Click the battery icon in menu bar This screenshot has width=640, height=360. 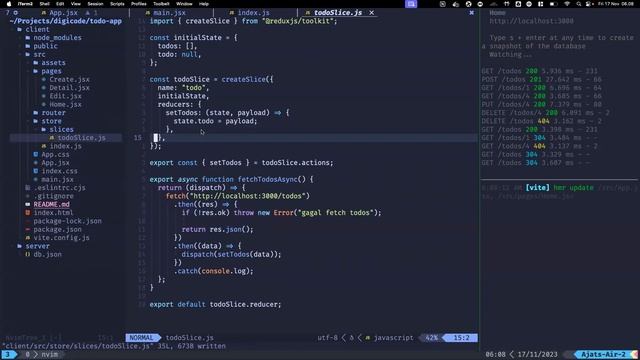click(553, 4)
